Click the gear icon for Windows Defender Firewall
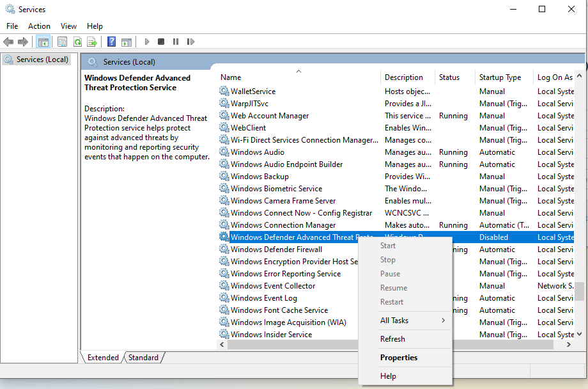The width and height of the screenshot is (588, 389). click(x=224, y=249)
